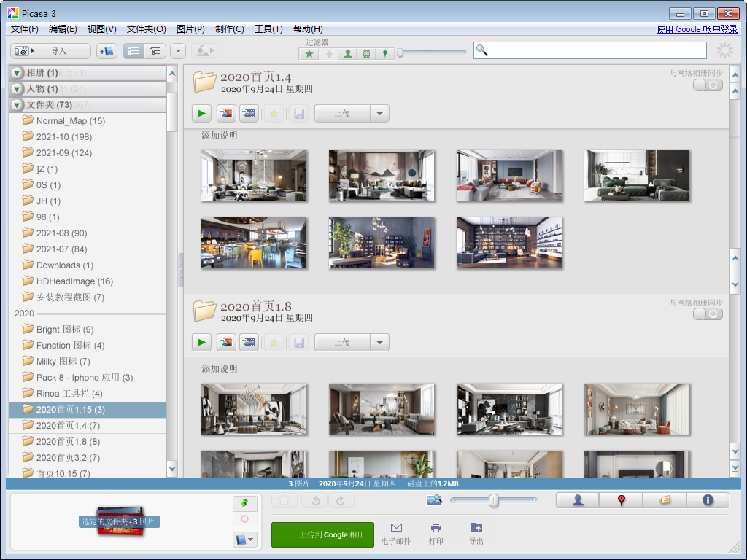Open the folder view options dropdown
This screenshot has height=560, width=747.
pyautogui.click(x=178, y=51)
